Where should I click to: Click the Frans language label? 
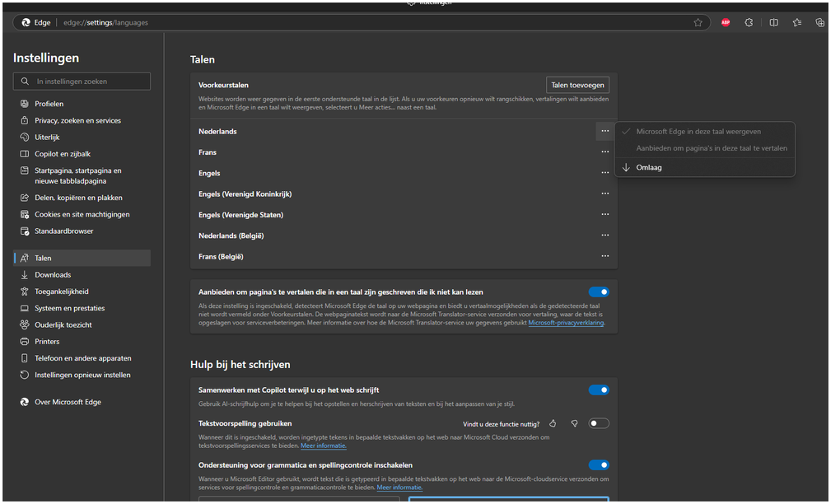[208, 152]
